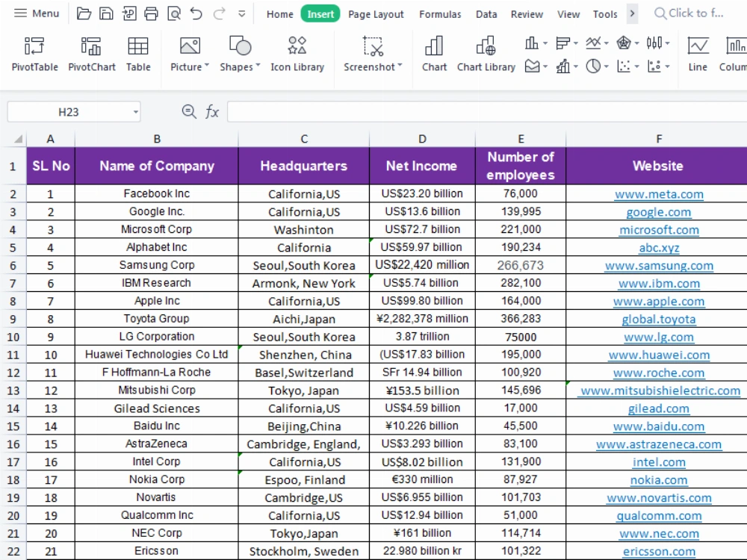Expand the column chart dropdown arrow

coord(545,43)
